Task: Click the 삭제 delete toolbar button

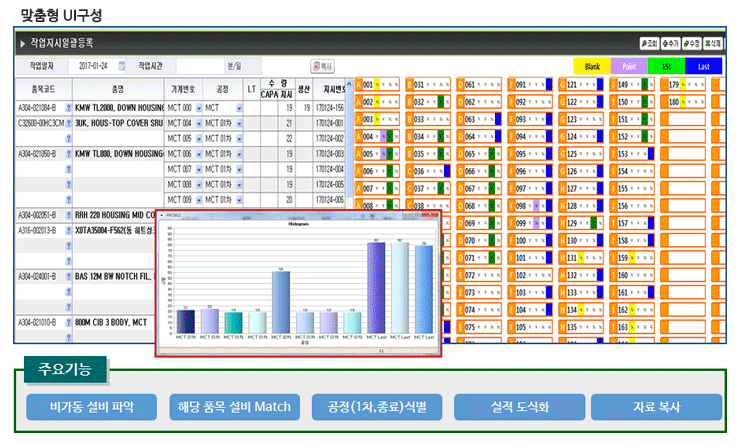Action: coord(713,44)
